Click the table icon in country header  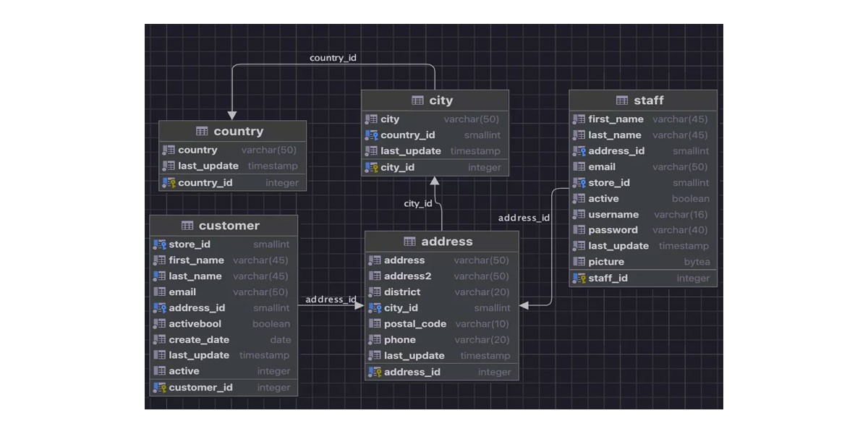click(202, 132)
